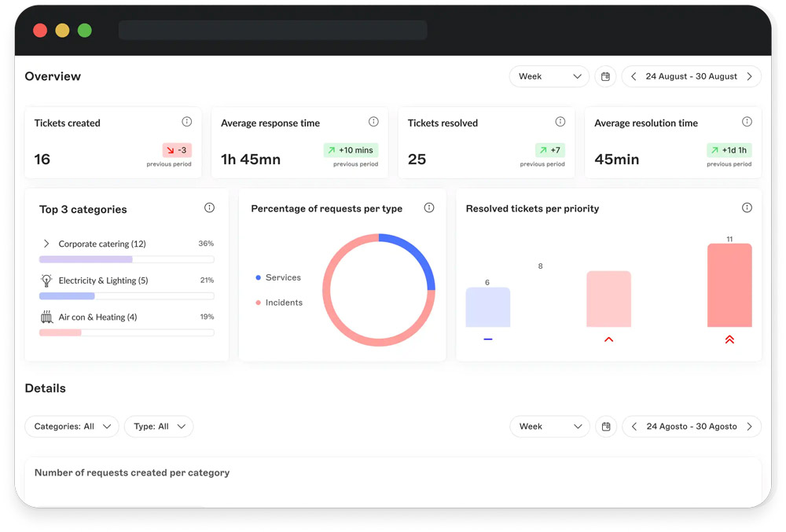The width and height of the screenshot is (786, 532).
Task: Click the Electricity & Lighting lightbulb icon
Action: click(46, 281)
